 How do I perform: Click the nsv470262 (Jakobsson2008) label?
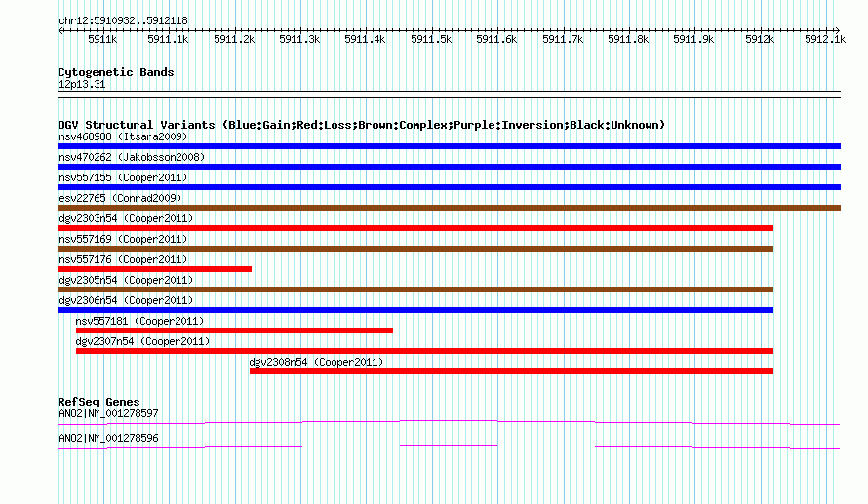(x=132, y=157)
